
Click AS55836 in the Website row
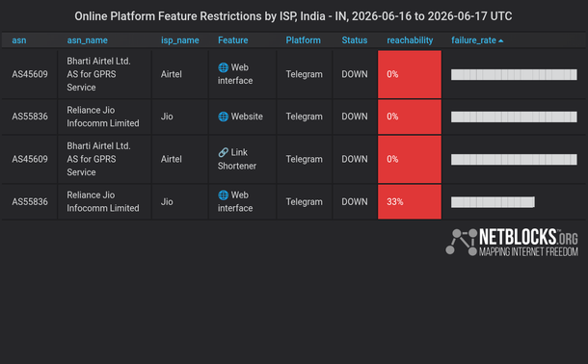pyautogui.click(x=30, y=117)
